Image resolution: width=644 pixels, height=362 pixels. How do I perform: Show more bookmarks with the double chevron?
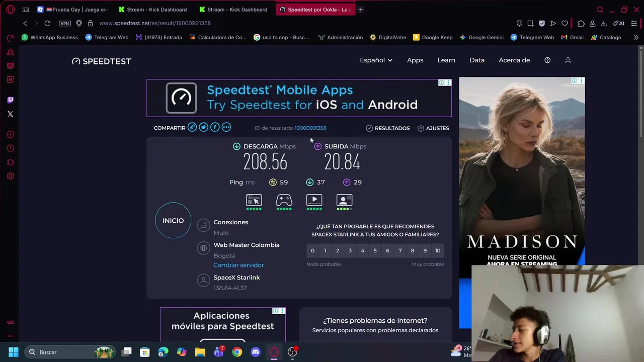tap(636, 37)
